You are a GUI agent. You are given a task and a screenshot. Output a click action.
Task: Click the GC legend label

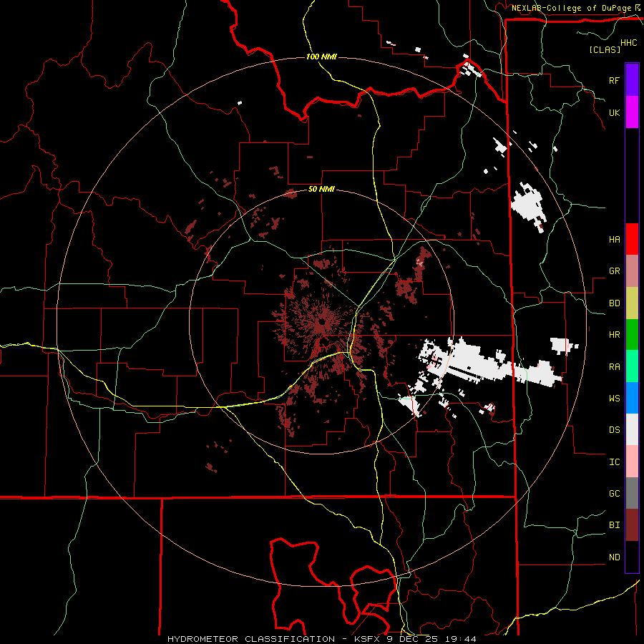pos(614,494)
